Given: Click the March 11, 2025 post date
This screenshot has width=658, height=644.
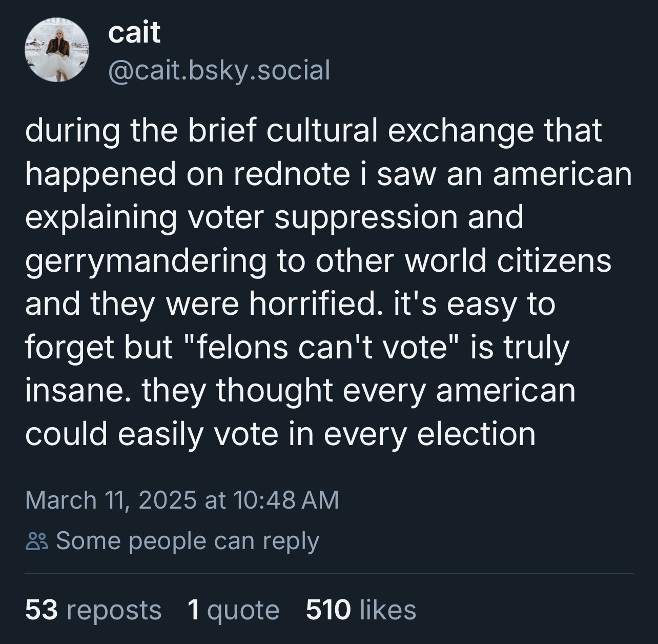Looking at the screenshot, I should point(110,500).
